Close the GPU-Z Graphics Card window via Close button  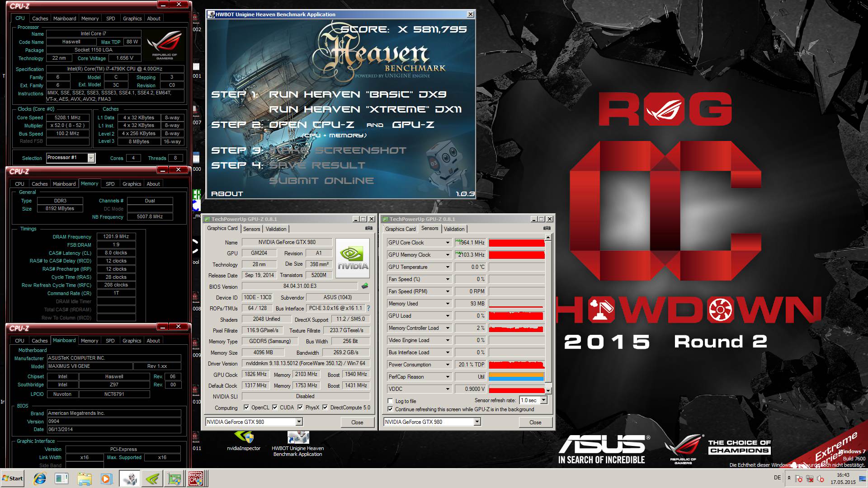pyautogui.click(x=357, y=422)
